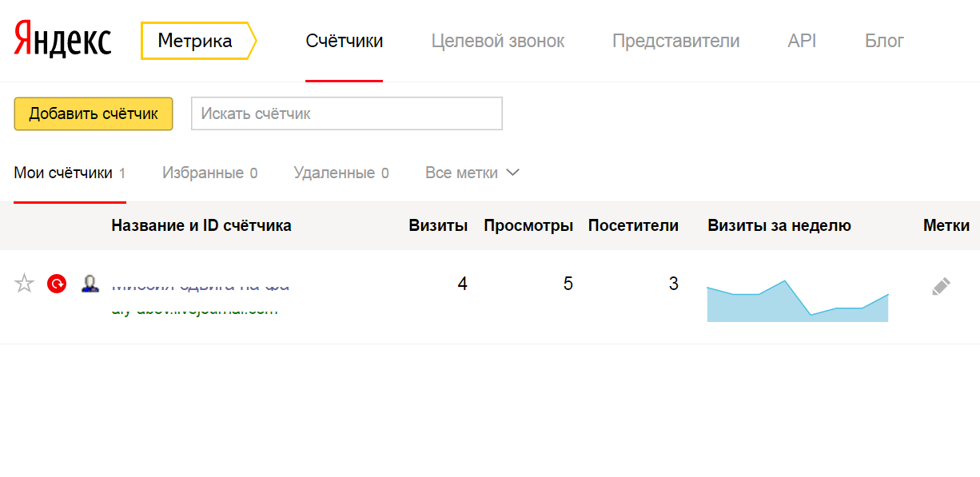The width and height of the screenshot is (980, 477).
Task: Go to the API section
Action: click(x=802, y=41)
